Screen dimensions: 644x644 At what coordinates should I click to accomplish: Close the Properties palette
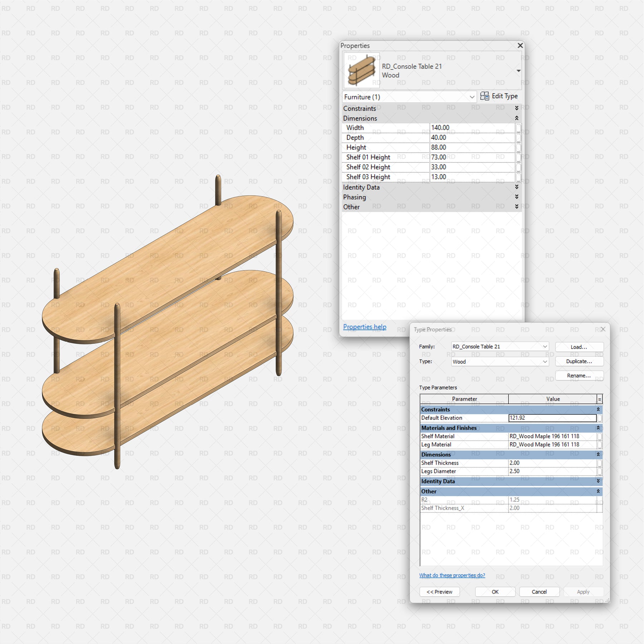[x=520, y=45]
